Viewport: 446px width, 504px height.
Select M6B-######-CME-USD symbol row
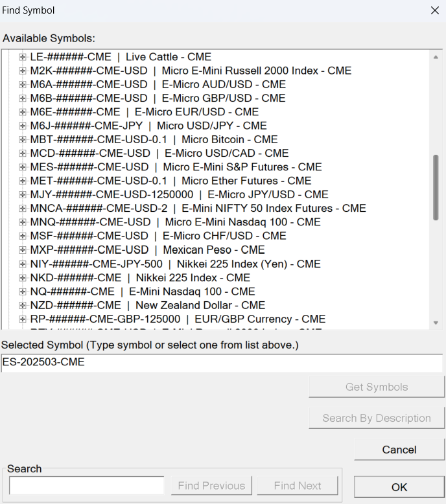(158, 98)
